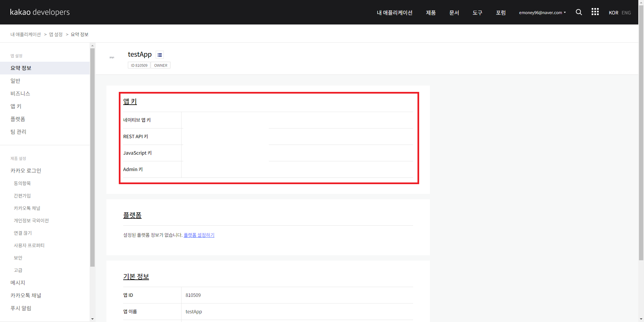
Task: Click the sidebar scroll down arrow
Action: (92, 319)
